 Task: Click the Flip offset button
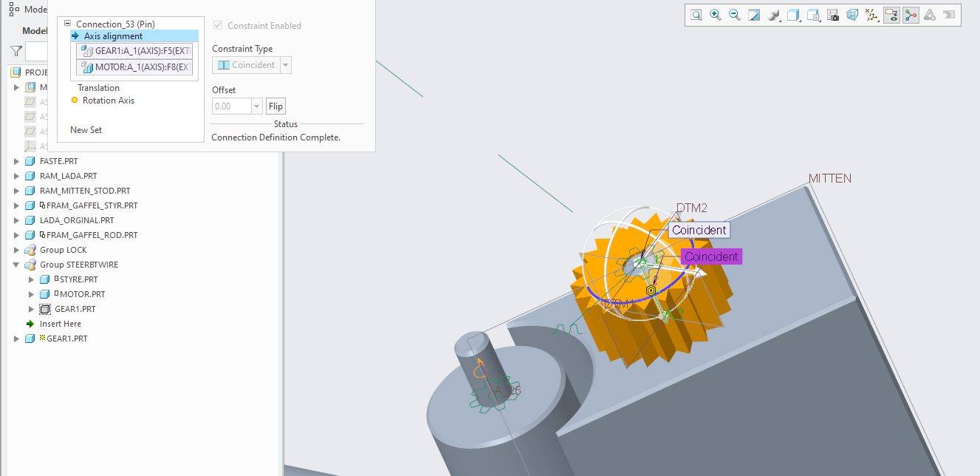click(x=275, y=106)
